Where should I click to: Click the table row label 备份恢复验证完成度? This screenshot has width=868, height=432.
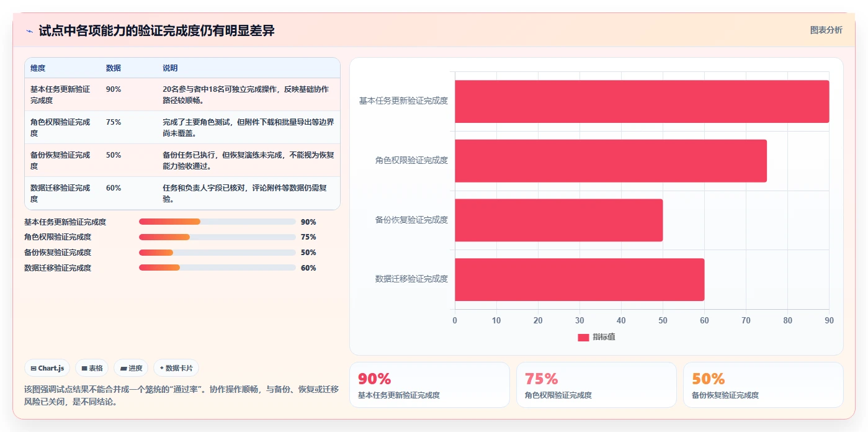click(x=60, y=160)
